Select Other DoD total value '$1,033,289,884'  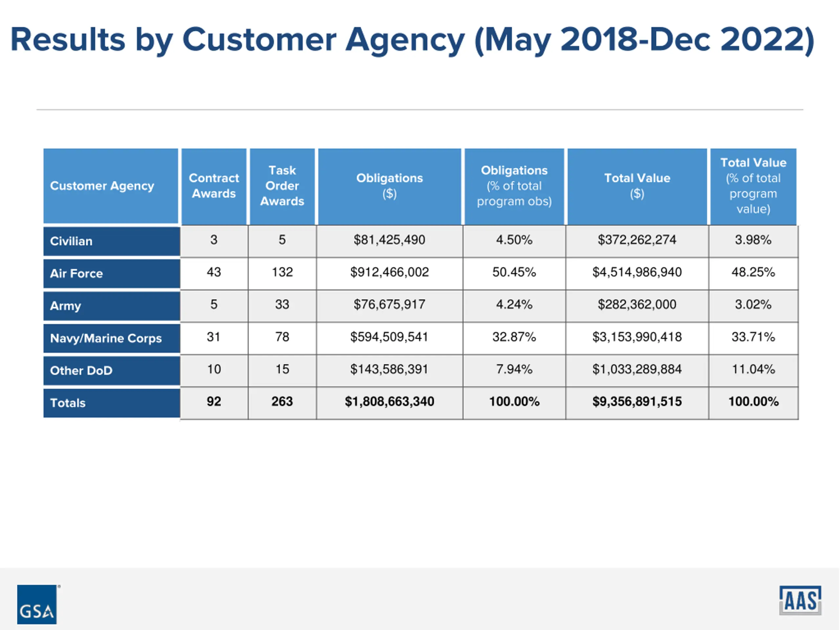click(x=637, y=370)
